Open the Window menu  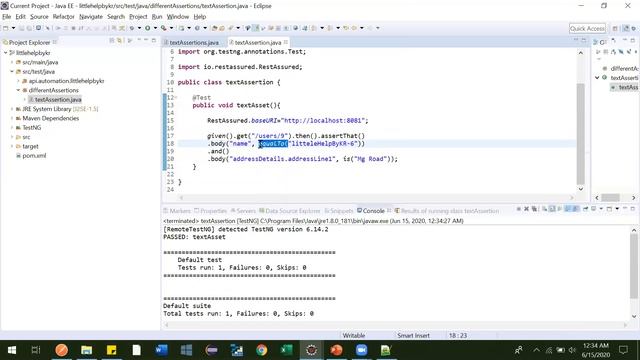(x=178, y=17)
